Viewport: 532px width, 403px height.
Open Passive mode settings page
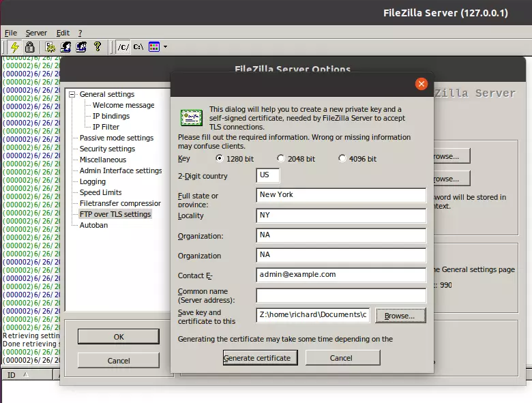click(117, 138)
